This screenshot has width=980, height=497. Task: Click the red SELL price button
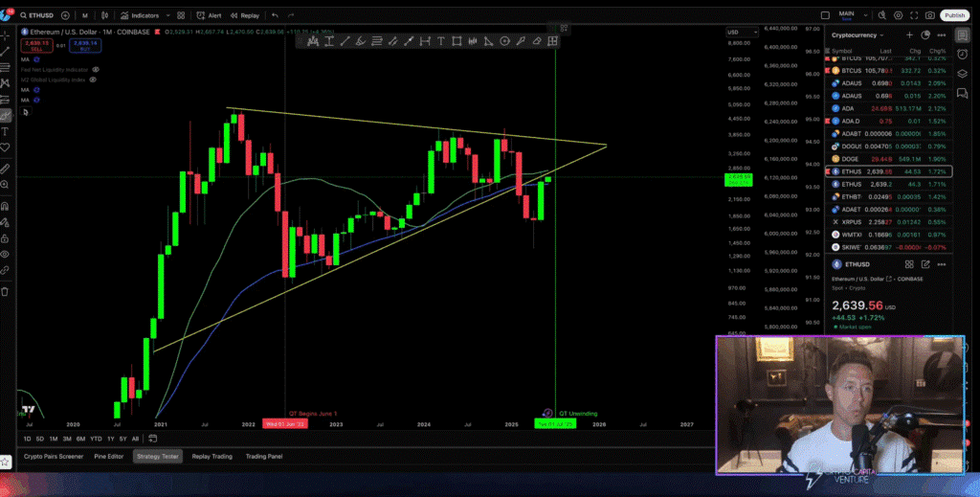(37, 46)
